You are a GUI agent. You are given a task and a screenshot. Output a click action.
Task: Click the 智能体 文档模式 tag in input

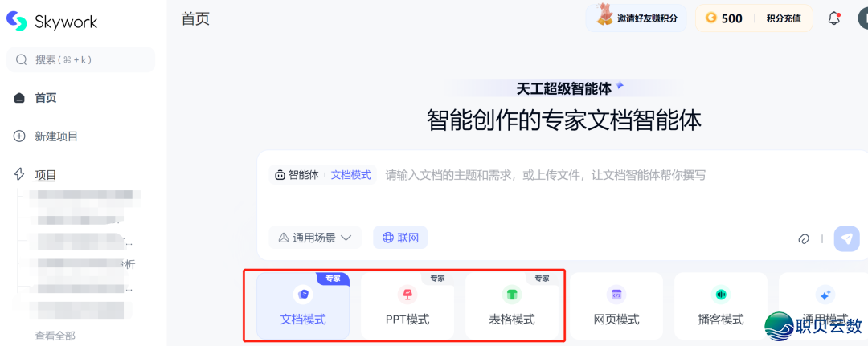(x=323, y=175)
